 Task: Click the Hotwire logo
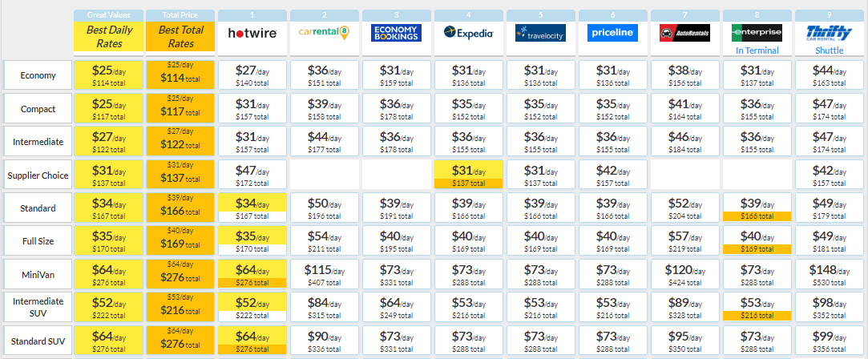coord(252,33)
